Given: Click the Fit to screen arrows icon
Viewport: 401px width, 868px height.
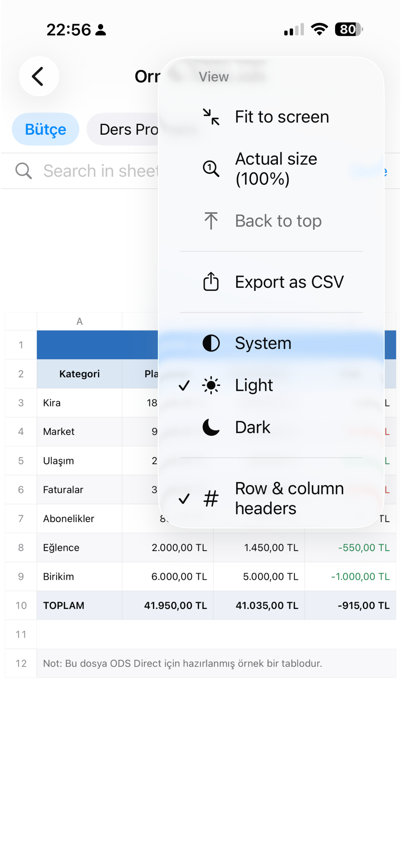Looking at the screenshot, I should pos(211,117).
